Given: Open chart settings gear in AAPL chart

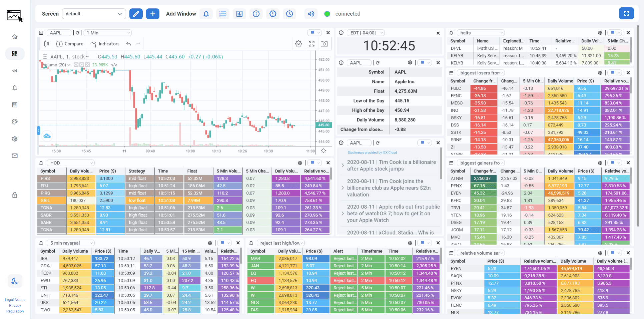Looking at the screenshot, I should coord(298,44).
